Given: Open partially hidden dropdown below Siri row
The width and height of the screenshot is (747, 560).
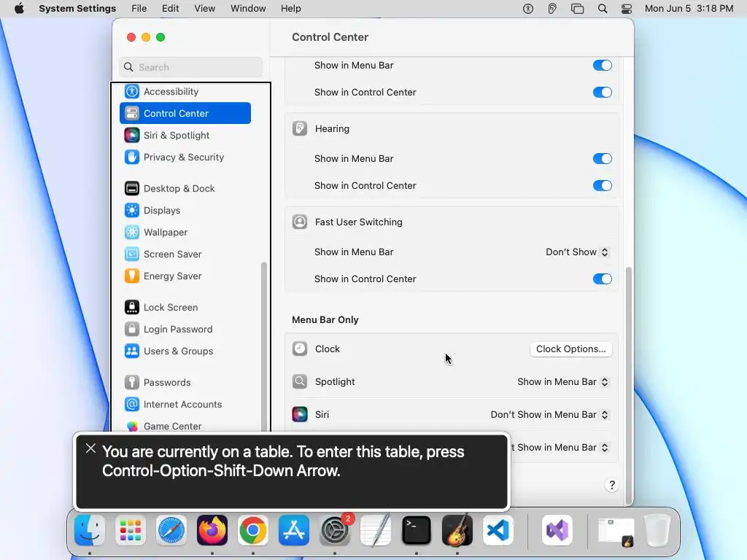Looking at the screenshot, I should (x=561, y=448).
